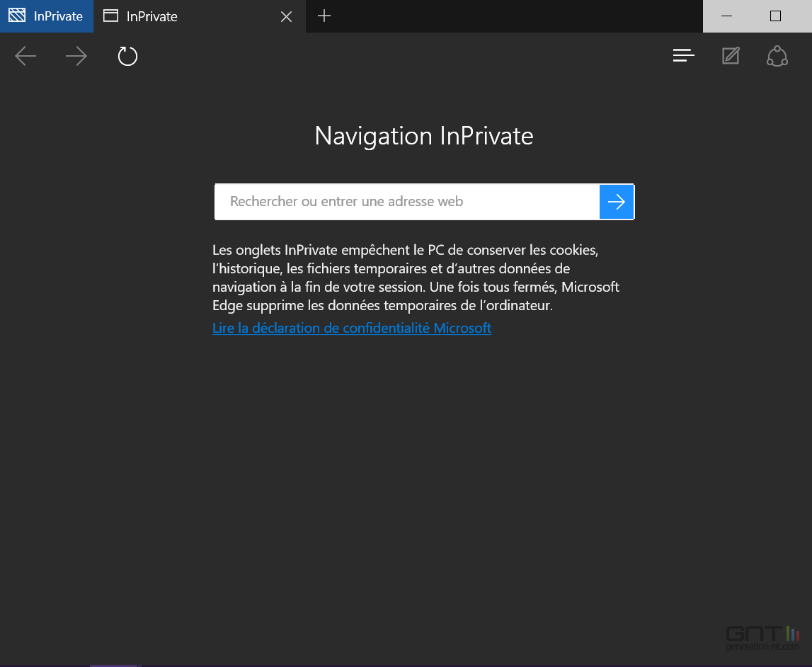The height and width of the screenshot is (667, 812).
Task: Go forward with the right arrow button
Action: pos(76,56)
